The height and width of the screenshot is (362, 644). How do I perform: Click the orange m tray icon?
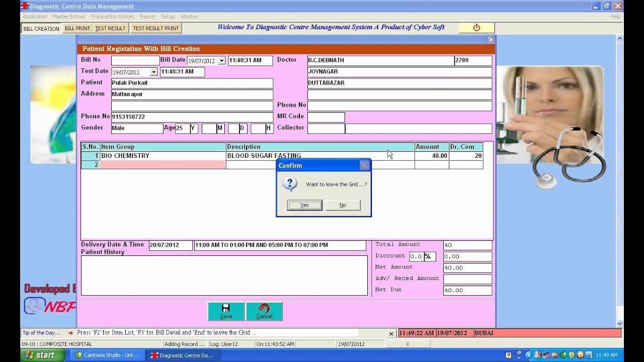(x=555, y=355)
